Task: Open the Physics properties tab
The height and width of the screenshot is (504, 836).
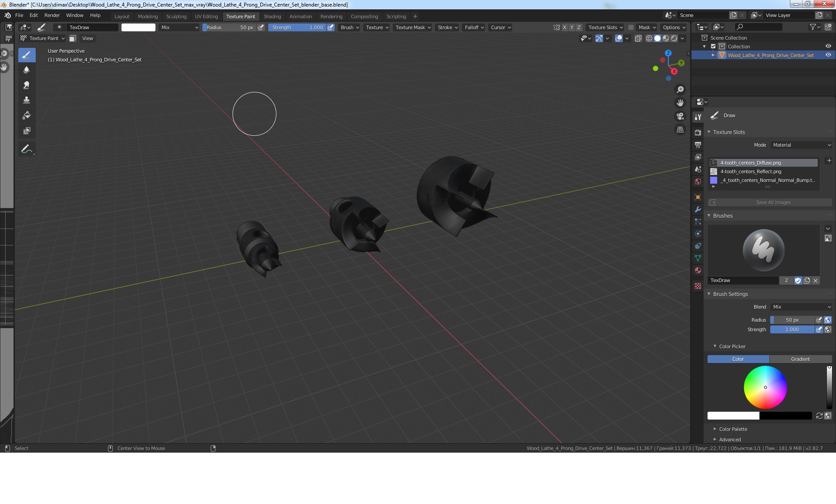Action: [x=698, y=234]
